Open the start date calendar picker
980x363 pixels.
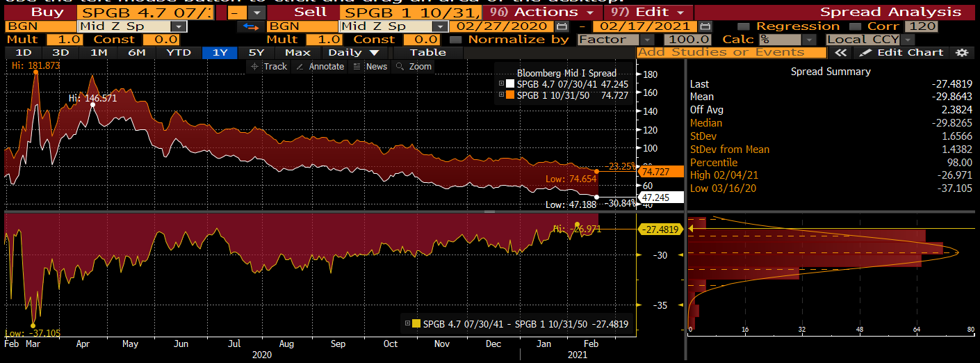562,26
